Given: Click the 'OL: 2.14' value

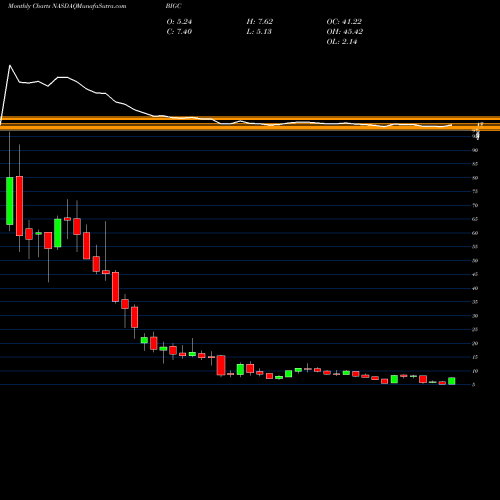Looking at the screenshot, I should 342,42.
